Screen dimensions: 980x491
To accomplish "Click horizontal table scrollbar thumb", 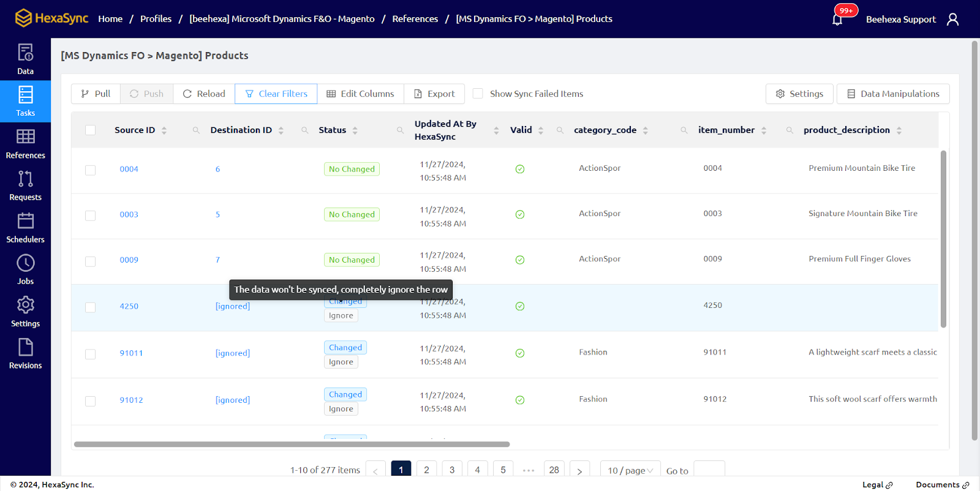I will (292, 444).
